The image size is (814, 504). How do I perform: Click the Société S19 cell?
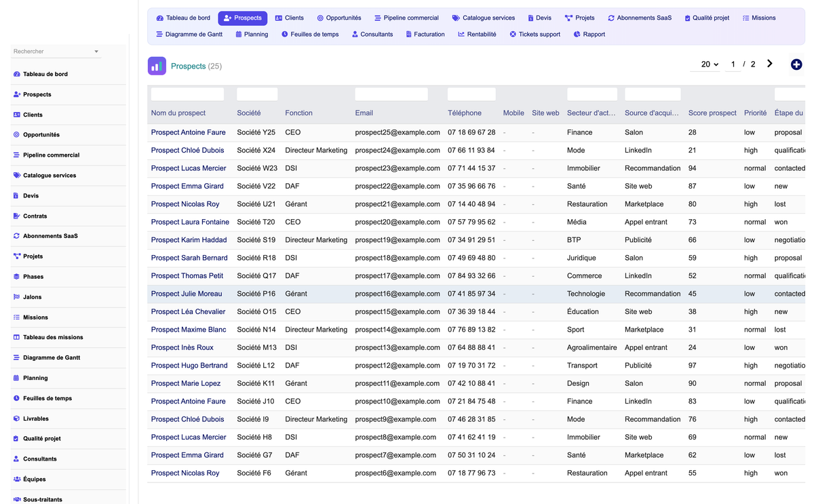tap(256, 240)
